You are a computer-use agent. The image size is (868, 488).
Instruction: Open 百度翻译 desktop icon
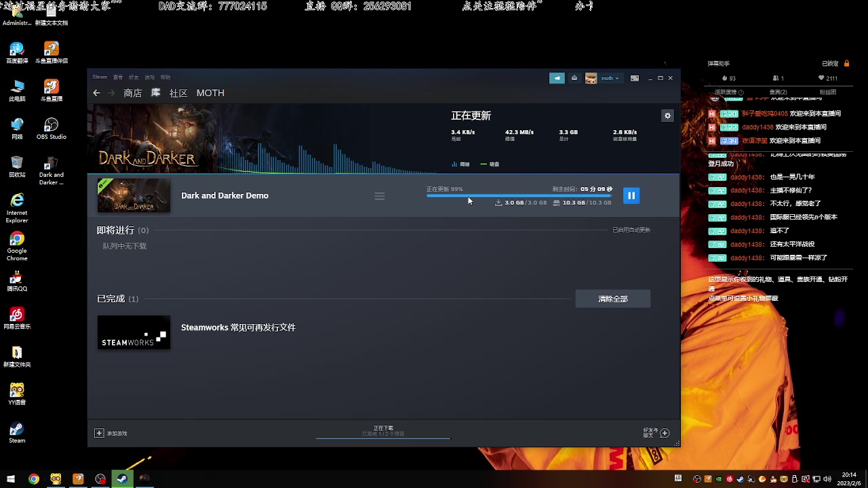[17, 53]
